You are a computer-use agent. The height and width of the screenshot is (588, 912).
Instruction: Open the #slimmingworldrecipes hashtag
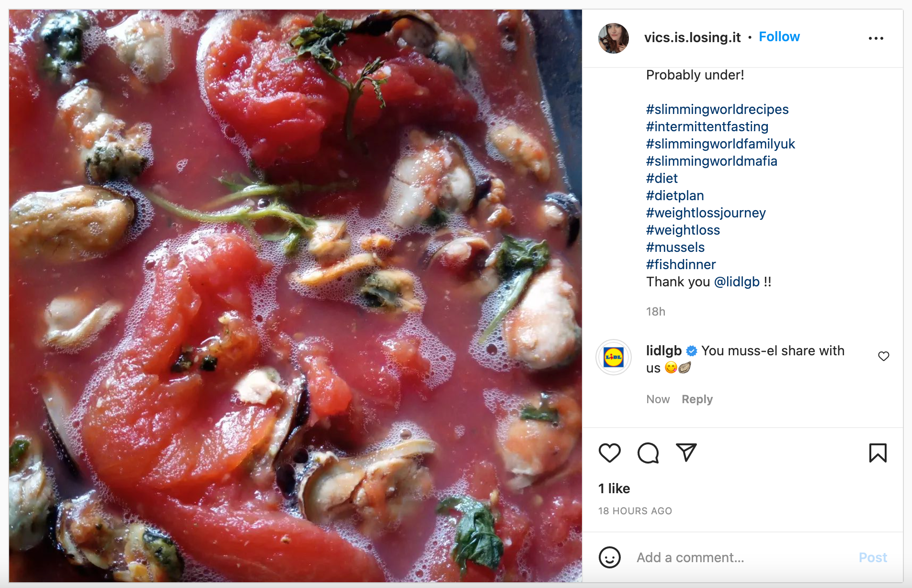[x=717, y=110]
